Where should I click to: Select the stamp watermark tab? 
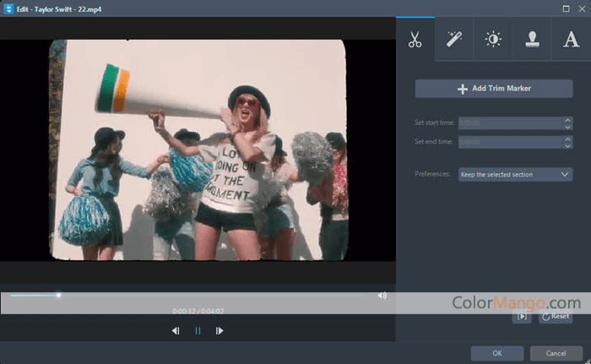(x=532, y=40)
